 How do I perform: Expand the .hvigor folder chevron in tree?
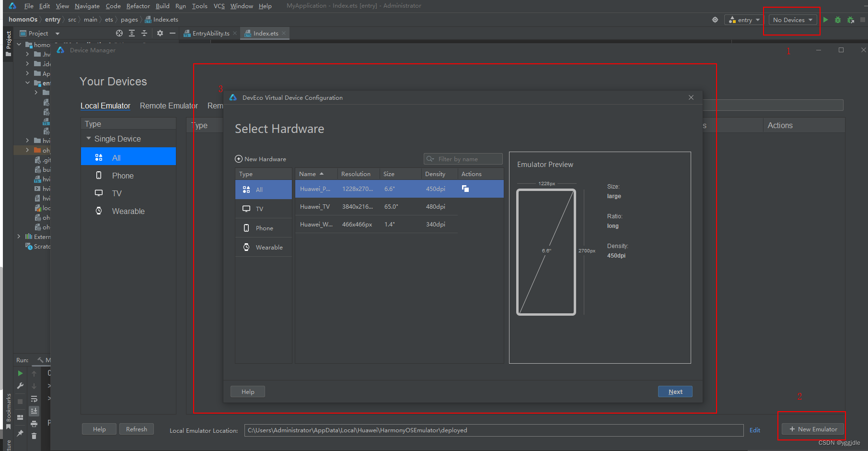(x=27, y=54)
